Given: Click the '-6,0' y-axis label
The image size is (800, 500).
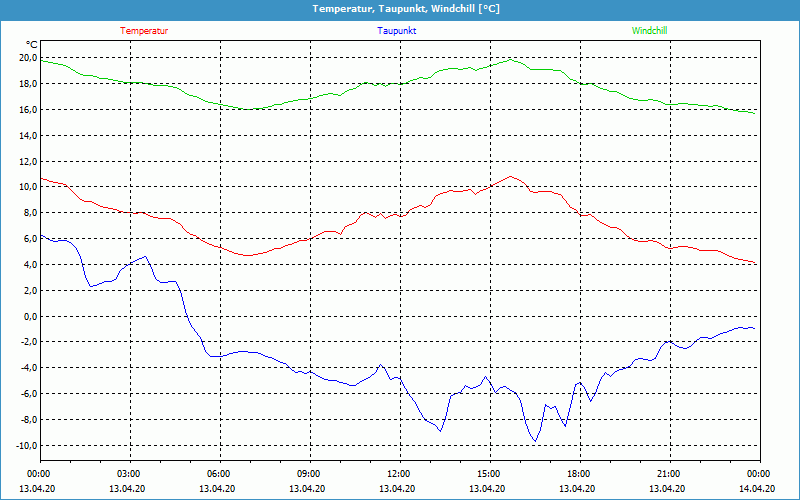Looking at the screenshot, I should click(x=29, y=394).
